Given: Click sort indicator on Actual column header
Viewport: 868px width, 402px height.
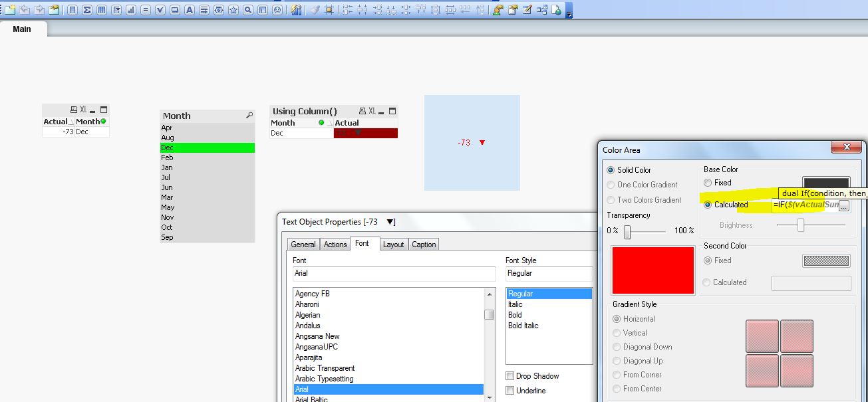Looking at the screenshot, I should point(71,122).
